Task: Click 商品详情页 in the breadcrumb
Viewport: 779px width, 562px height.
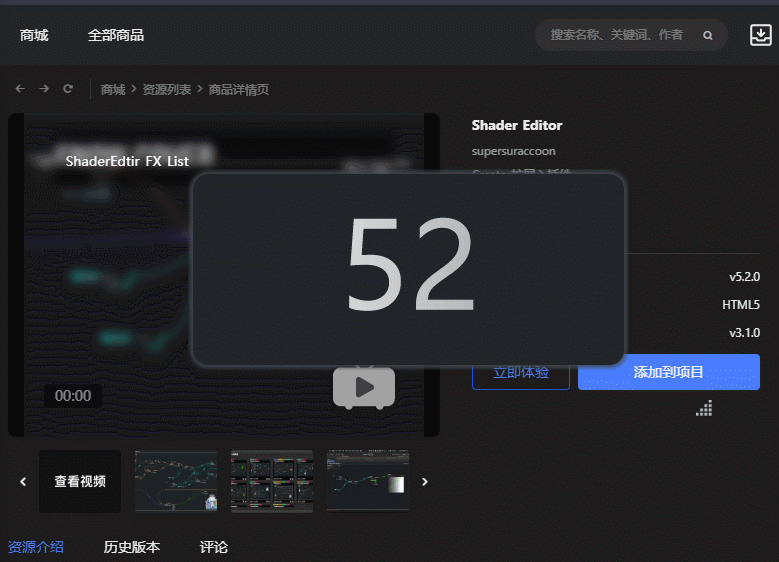Action: (238, 89)
